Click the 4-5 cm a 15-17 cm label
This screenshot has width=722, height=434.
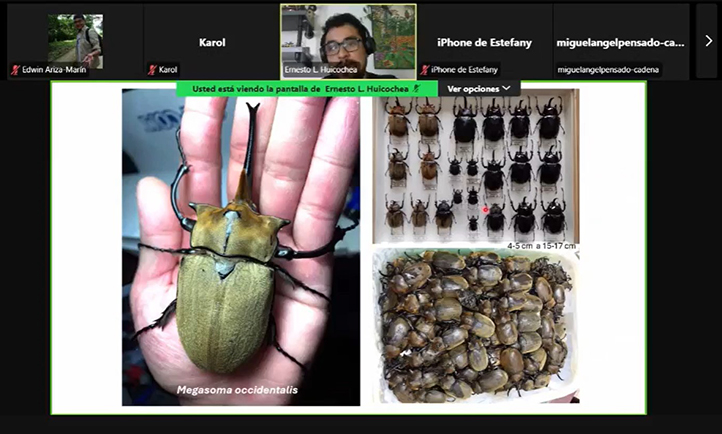click(x=541, y=245)
